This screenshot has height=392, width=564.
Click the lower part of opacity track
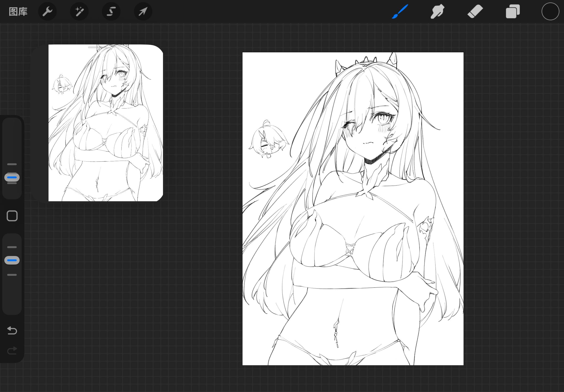point(12,295)
